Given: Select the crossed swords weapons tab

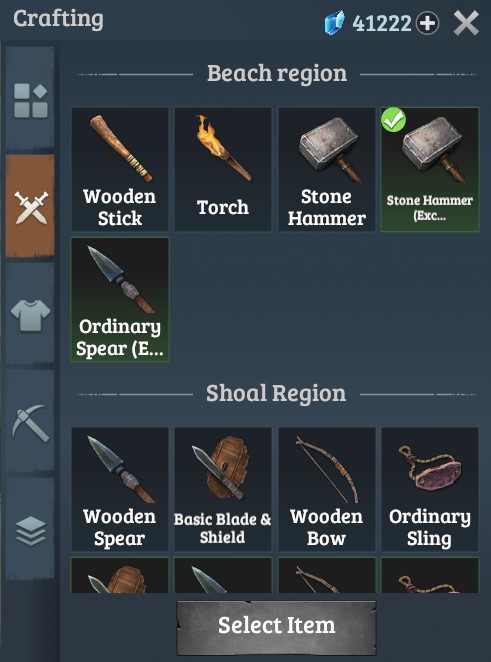Looking at the screenshot, I should pos(30,206).
